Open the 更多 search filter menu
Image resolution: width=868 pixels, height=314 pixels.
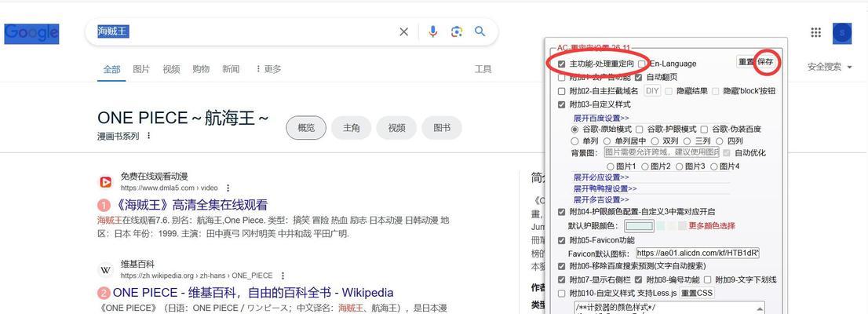pyautogui.click(x=268, y=69)
